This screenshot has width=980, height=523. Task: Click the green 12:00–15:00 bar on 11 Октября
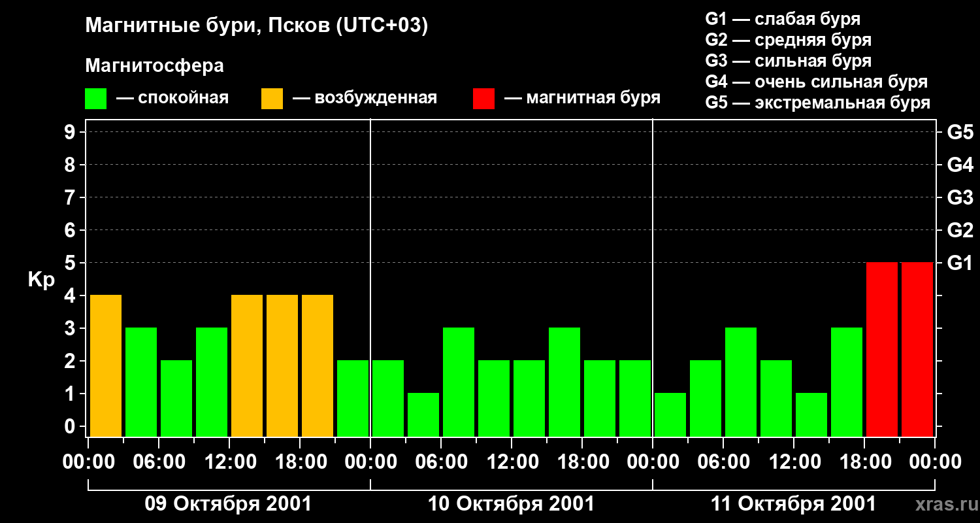tap(811, 414)
